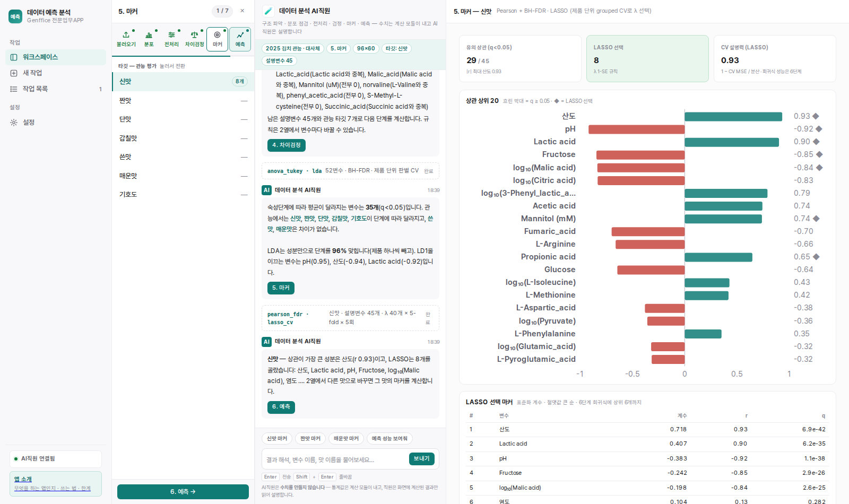
Task: Click the Lactic acid table row
Action: click(647, 444)
